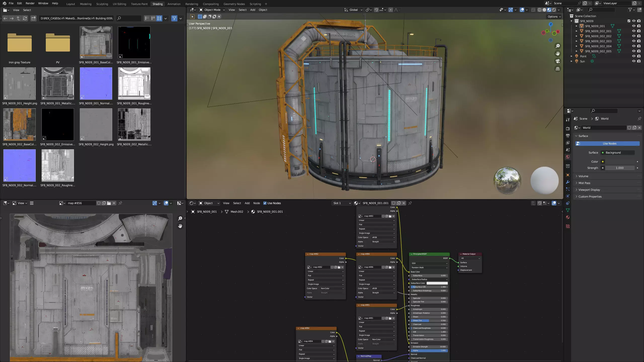644x362 pixels.
Task: Click the Emission Strength slider in Principled BSDF
Action: pyautogui.click(x=429, y=347)
